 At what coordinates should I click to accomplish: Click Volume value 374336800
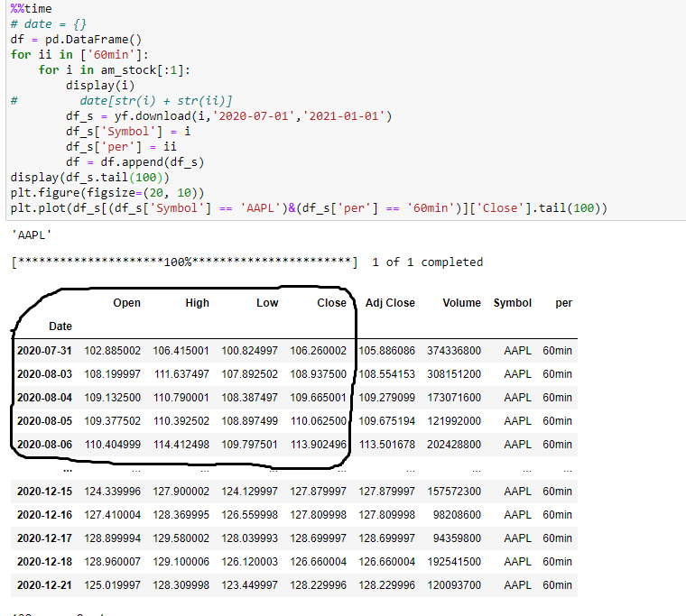click(454, 351)
